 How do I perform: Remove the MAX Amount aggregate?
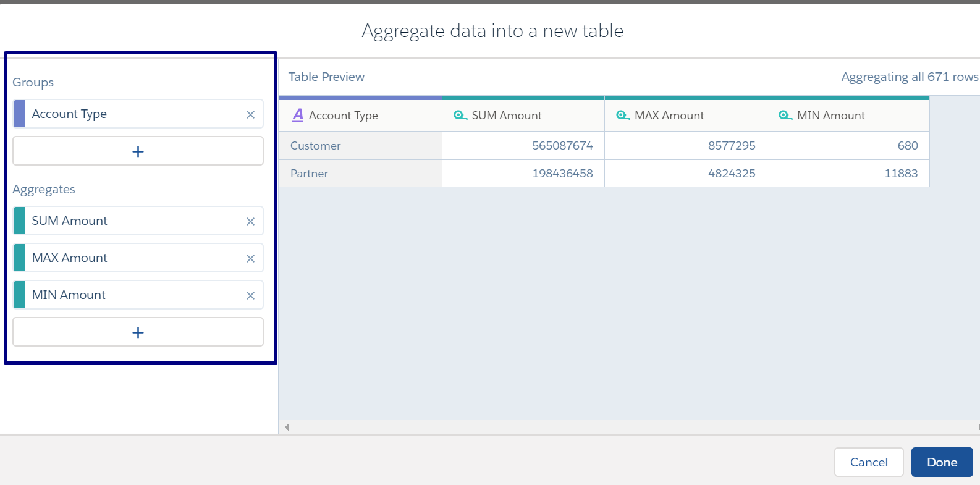pyautogui.click(x=250, y=258)
